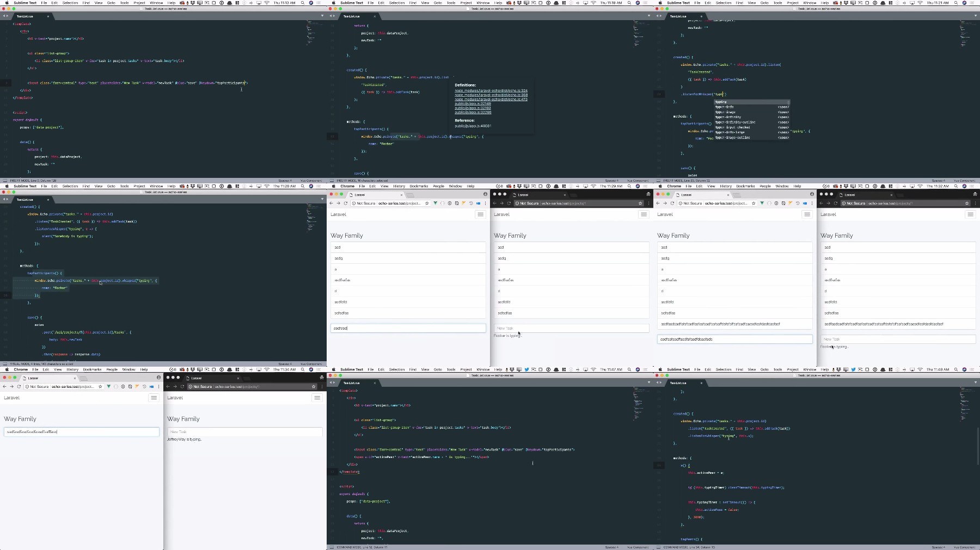This screenshot has height=550, width=980.
Task: Click the New Task field in the 11:34 AM incognito window
Action: (x=244, y=431)
